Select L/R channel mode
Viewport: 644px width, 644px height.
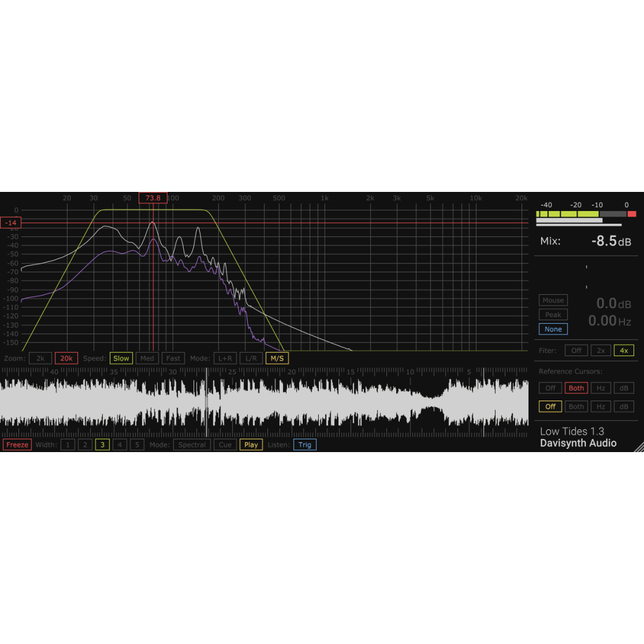click(x=251, y=358)
